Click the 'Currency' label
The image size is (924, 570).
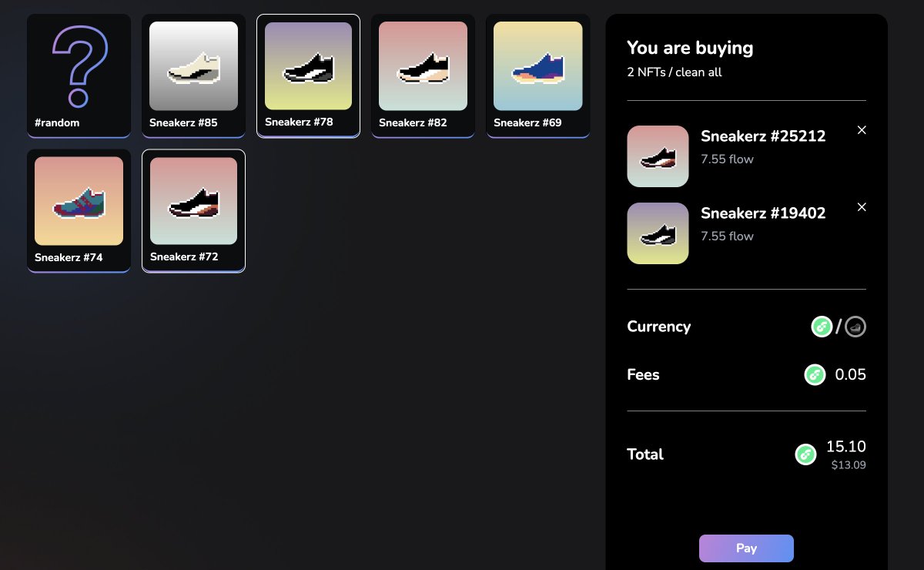659,327
